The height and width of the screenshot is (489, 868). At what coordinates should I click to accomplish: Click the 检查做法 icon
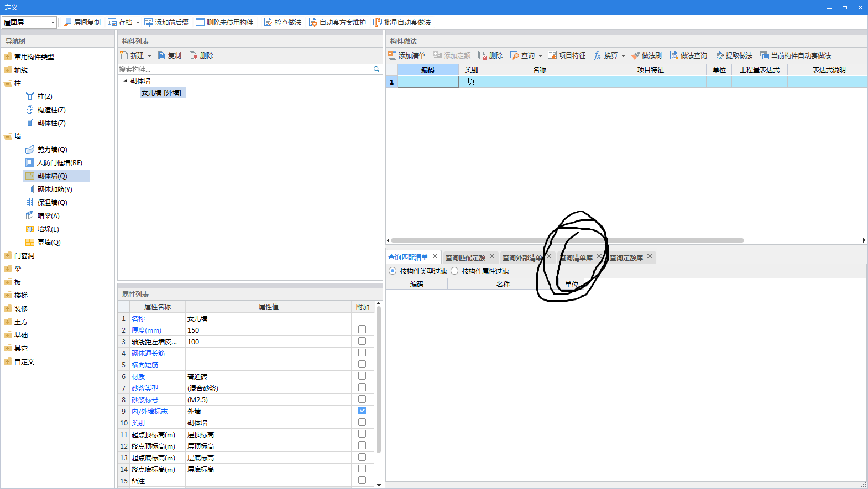(x=268, y=22)
